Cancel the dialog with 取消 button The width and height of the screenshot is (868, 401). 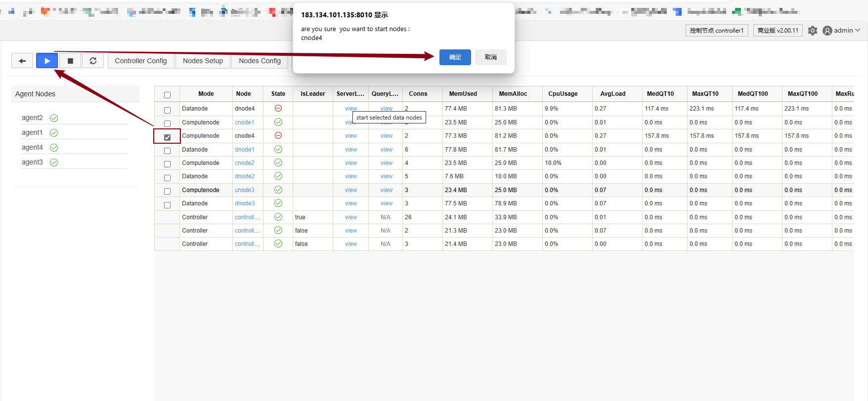[490, 57]
